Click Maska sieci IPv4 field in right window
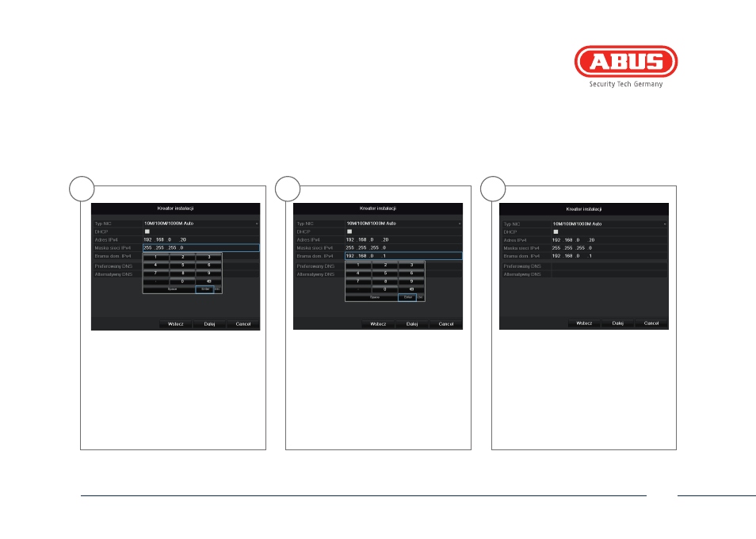 click(609, 248)
